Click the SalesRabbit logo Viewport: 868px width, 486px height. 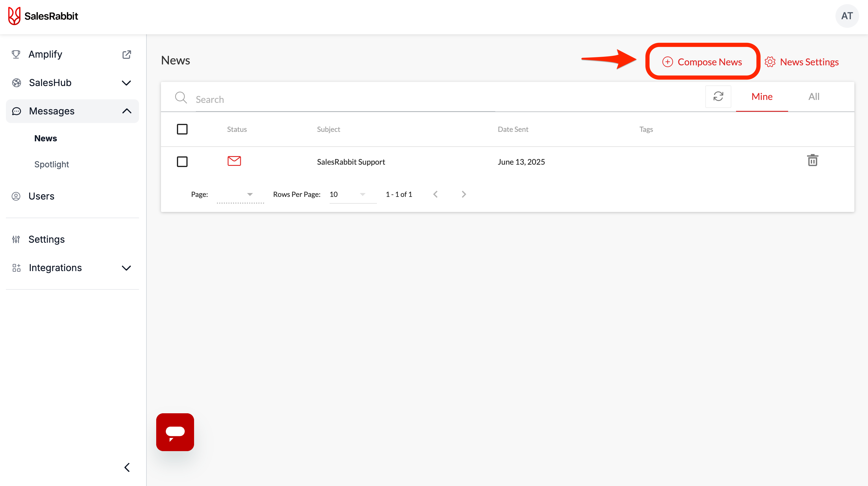click(x=43, y=16)
